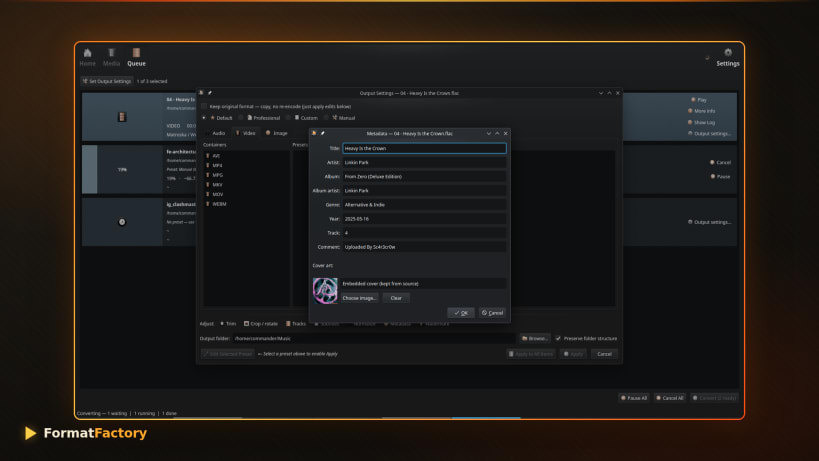The image size is (819, 461).
Task: Click the app icon in the Metadata title bar
Action: pos(314,134)
